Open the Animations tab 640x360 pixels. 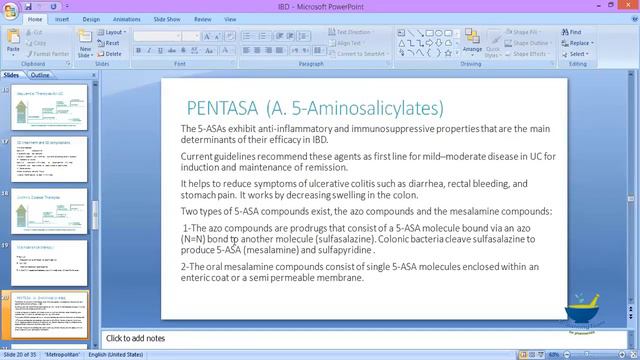[x=127, y=19]
